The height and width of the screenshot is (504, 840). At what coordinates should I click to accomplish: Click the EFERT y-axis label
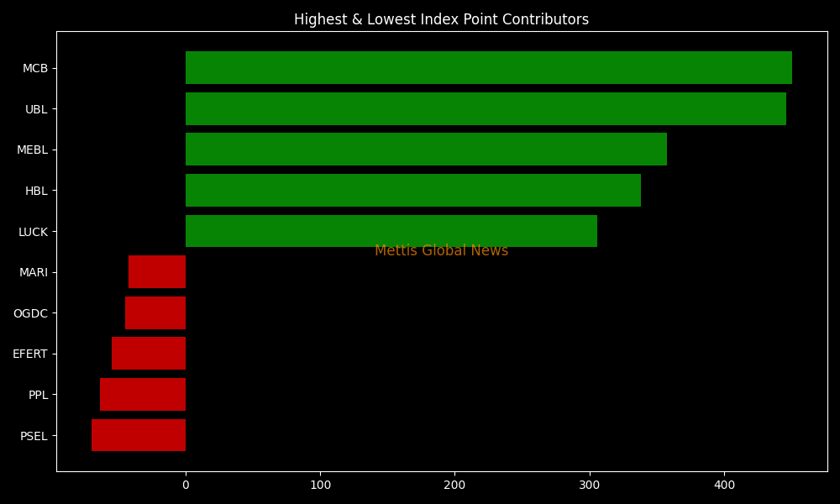[x=30, y=354]
